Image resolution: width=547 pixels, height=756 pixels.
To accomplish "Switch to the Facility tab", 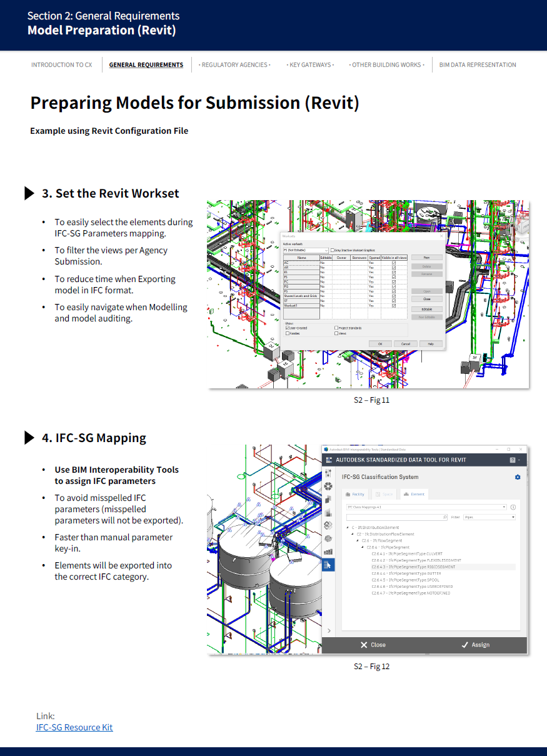I will point(355,494).
